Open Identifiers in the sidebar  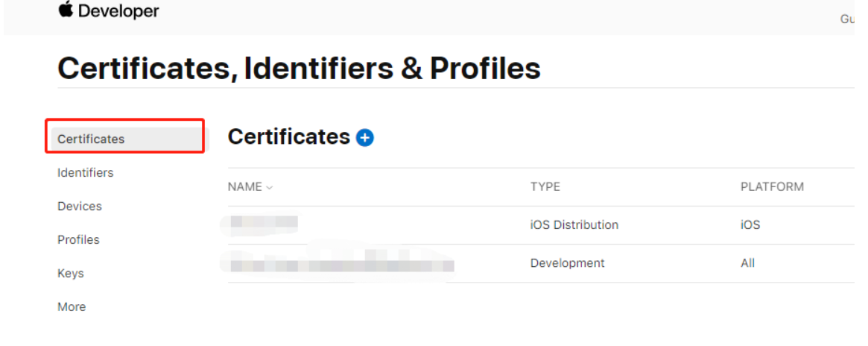86,172
